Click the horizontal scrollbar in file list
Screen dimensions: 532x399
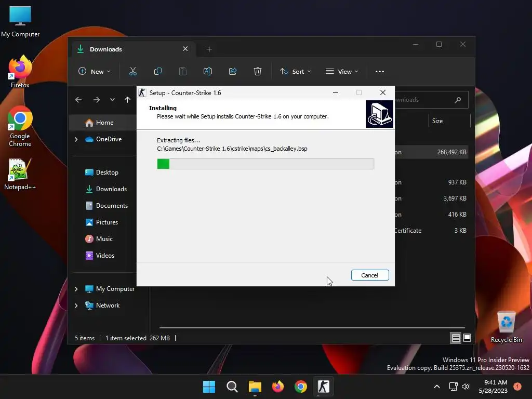tap(312, 328)
